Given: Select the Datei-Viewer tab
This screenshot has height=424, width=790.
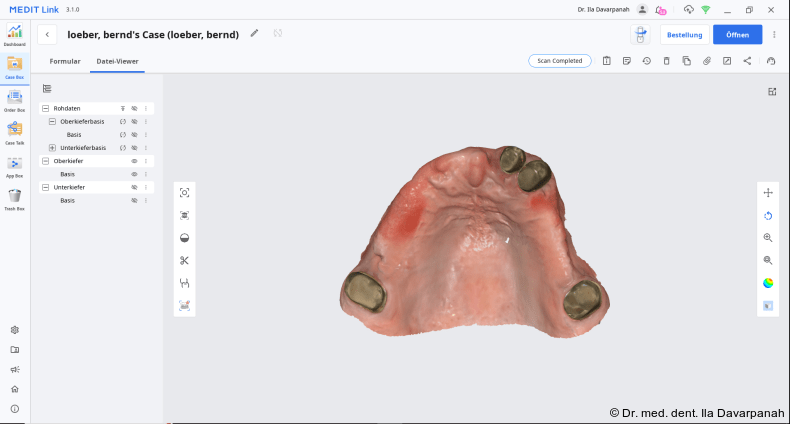Looking at the screenshot, I should (117, 61).
